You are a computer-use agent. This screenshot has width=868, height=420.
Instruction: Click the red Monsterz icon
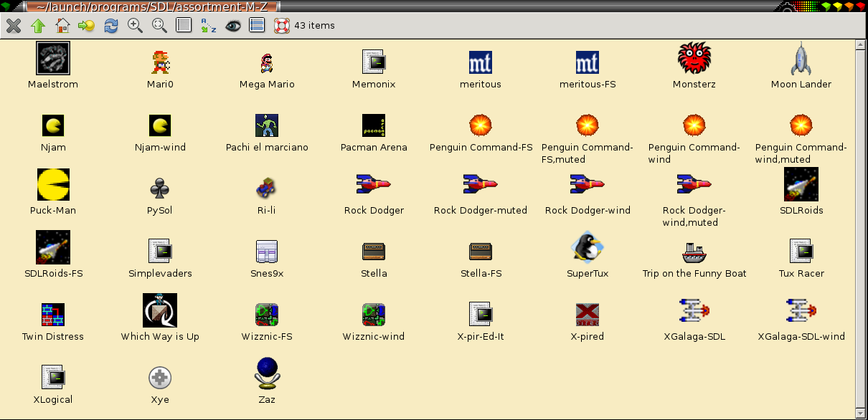coord(694,58)
